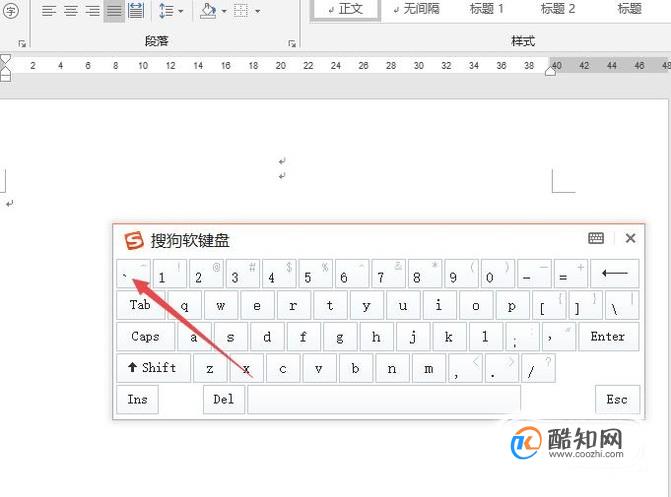Apply the 标题 style
Image resolution: width=671 pixels, height=497 pixels.
629,9
